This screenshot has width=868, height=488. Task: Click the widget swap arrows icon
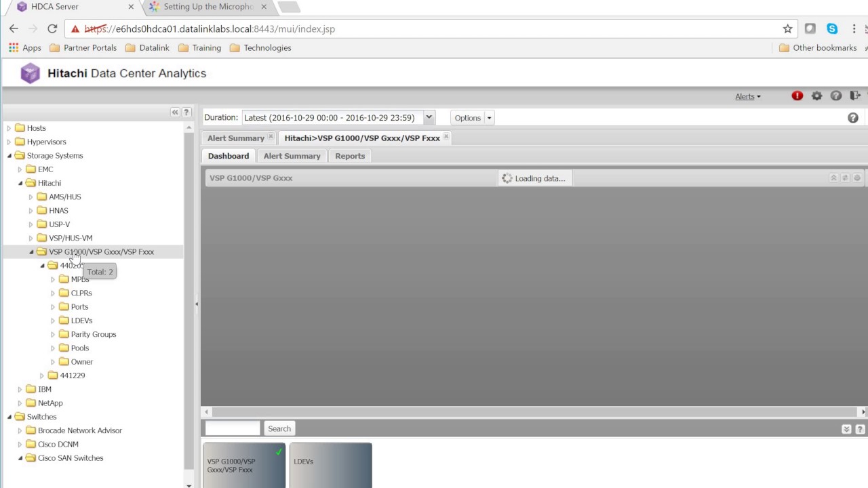tap(845, 178)
